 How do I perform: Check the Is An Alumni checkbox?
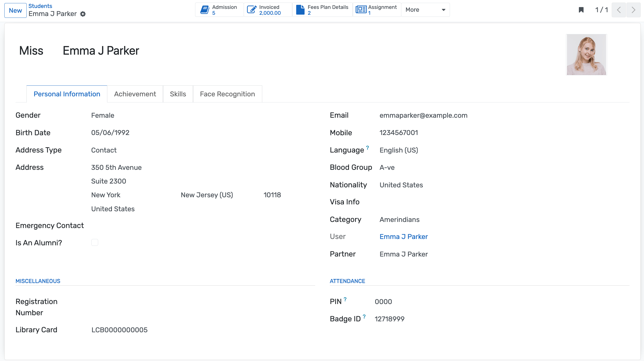tap(95, 242)
